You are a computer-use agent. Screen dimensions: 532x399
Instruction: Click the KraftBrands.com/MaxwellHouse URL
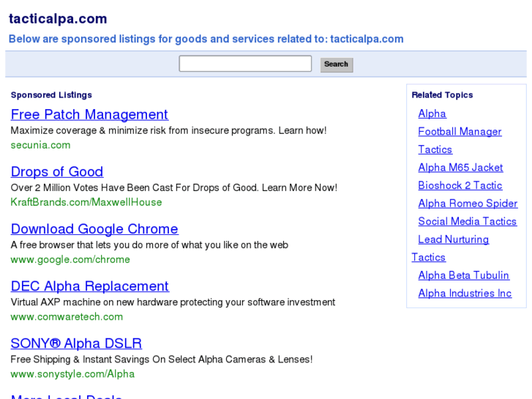pyautogui.click(x=86, y=202)
